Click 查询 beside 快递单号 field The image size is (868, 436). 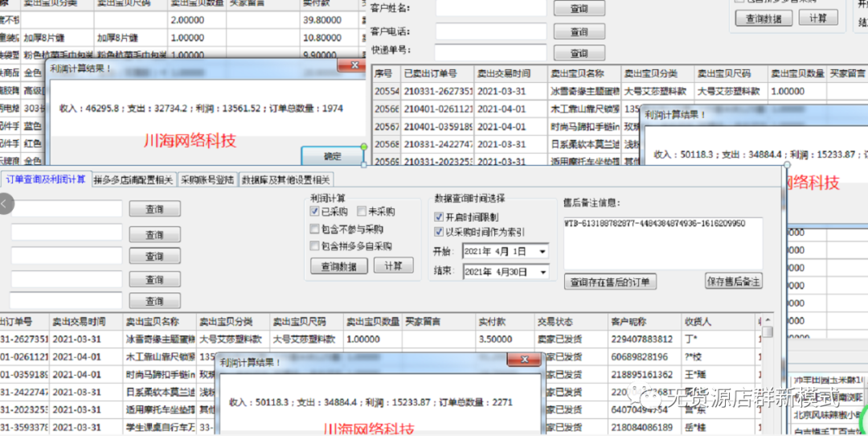tap(579, 53)
